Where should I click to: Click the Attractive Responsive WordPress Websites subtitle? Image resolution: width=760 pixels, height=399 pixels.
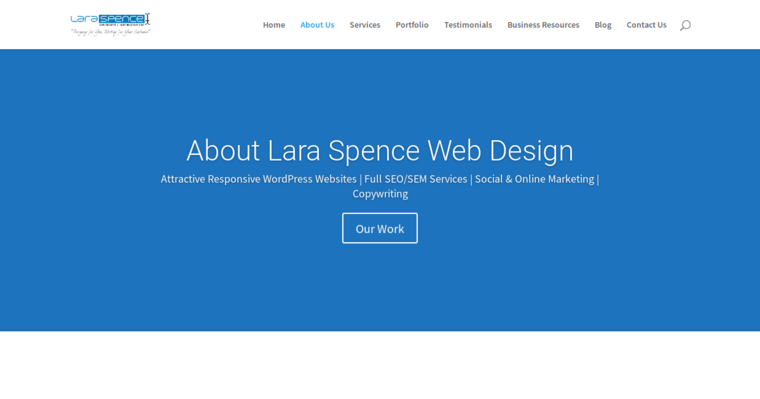380,186
